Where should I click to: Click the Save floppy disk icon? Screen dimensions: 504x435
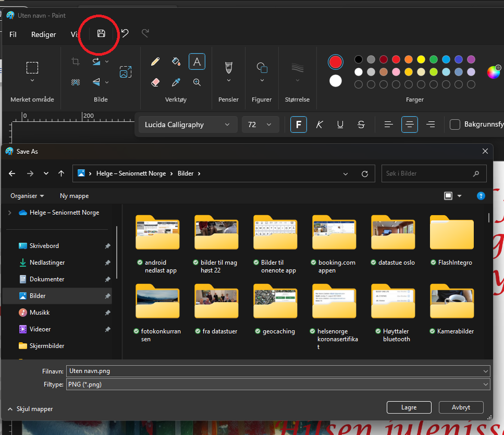(x=101, y=34)
